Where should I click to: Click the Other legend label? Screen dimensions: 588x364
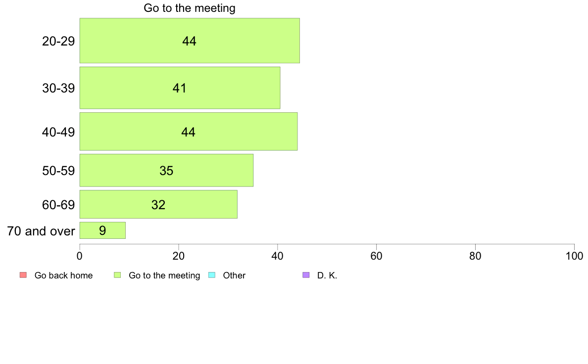(x=234, y=275)
